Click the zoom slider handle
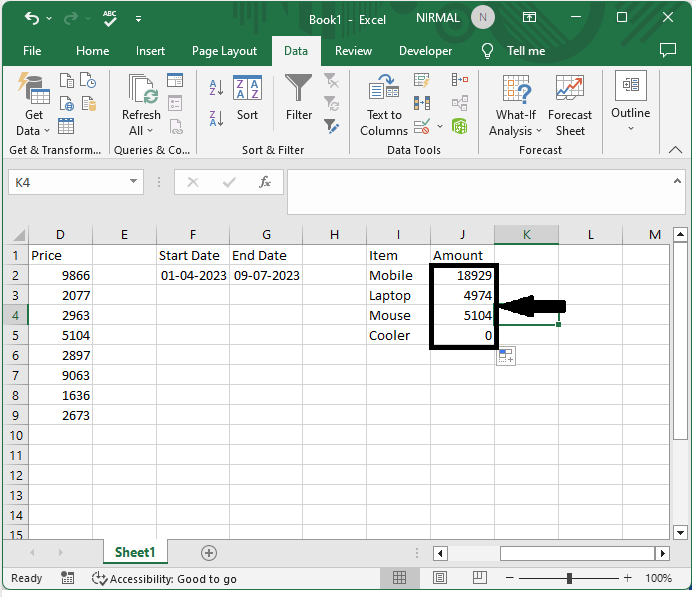 point(569,578)
